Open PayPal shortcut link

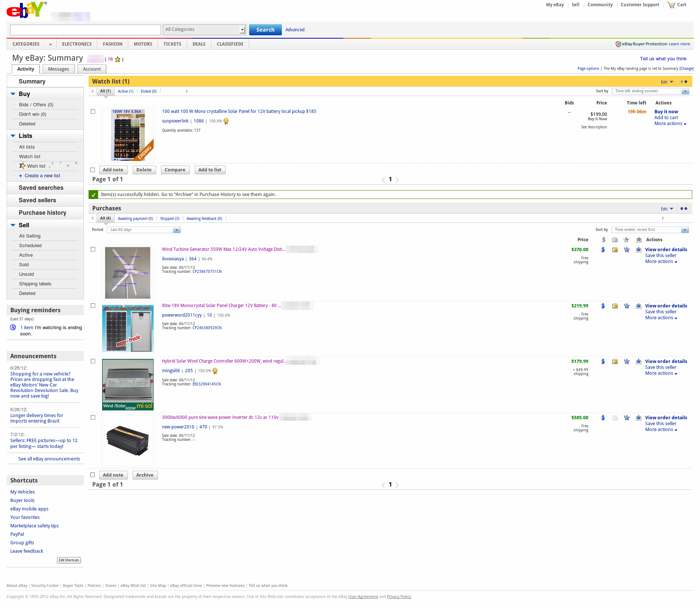(17, 534)
